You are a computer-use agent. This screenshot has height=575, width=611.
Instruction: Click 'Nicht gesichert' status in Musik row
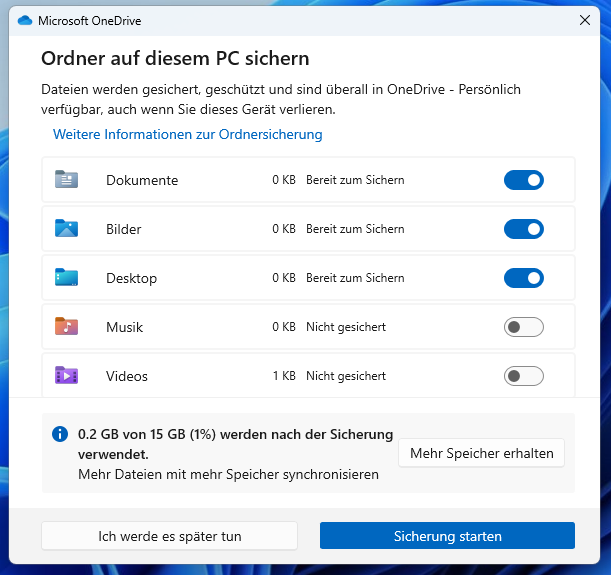pos(346,327)
